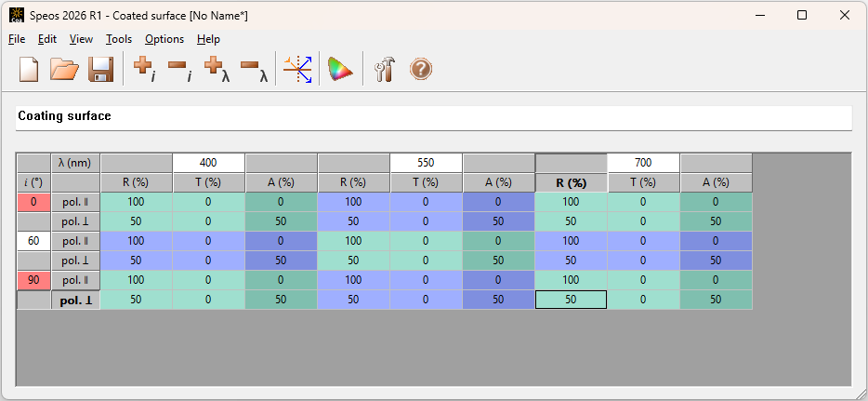Viewport: 868px width, 401px height.
Task: Open the Edit menu
Action: 47,39
